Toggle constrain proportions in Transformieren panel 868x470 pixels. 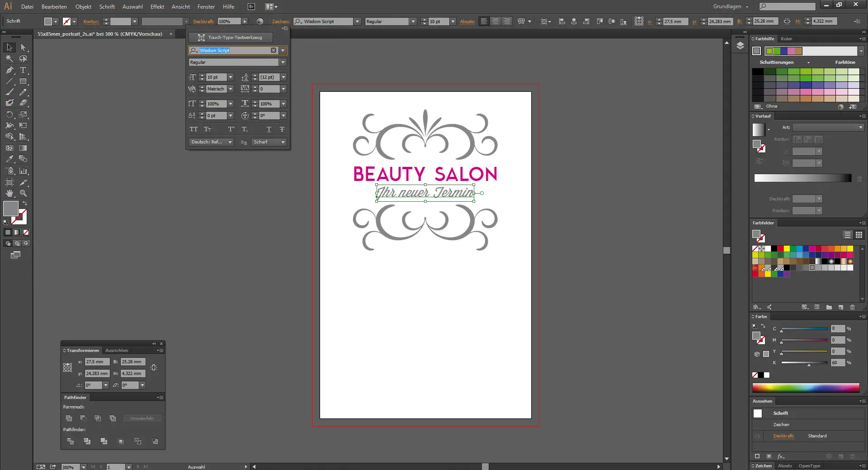154,368
